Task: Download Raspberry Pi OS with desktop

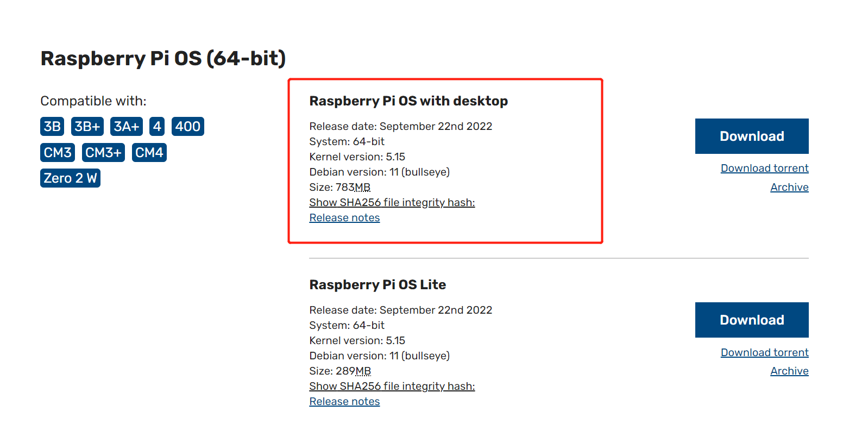Action: (751, 136)
